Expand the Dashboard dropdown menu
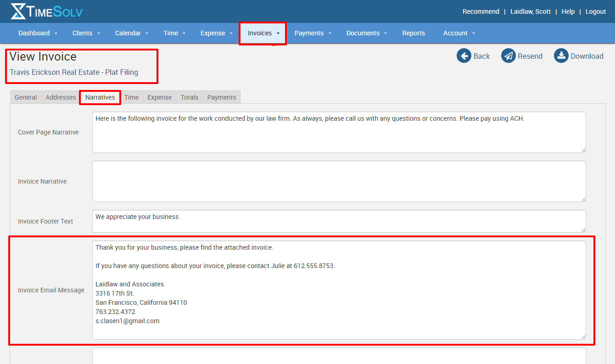 (x=38, y=33)
